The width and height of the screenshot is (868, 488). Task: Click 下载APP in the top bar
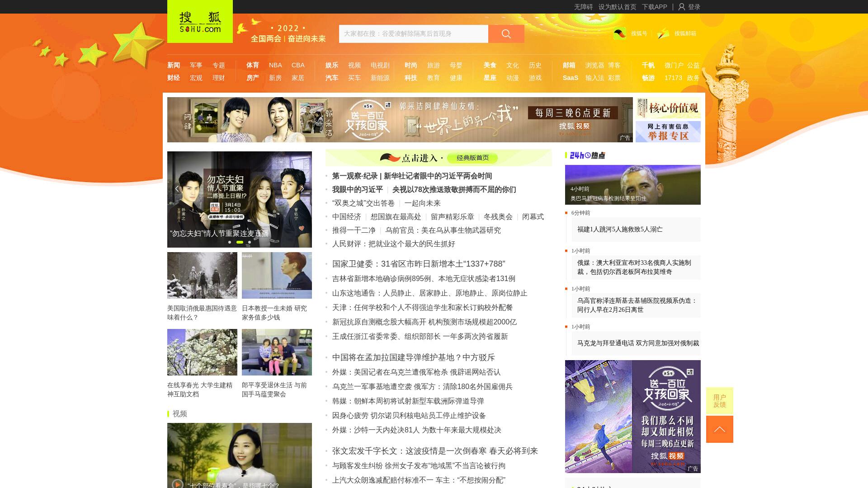pyautogui.click(x=654, y=7)
